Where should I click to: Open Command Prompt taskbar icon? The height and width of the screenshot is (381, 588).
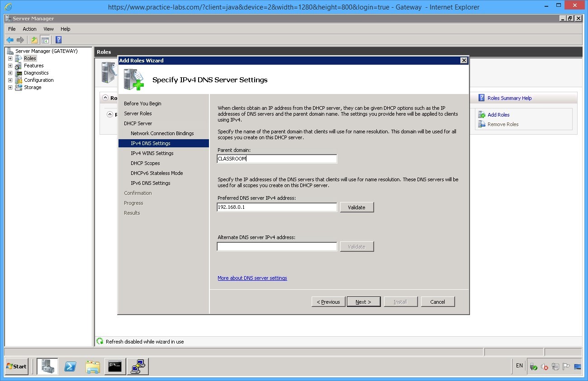(115, 367)
